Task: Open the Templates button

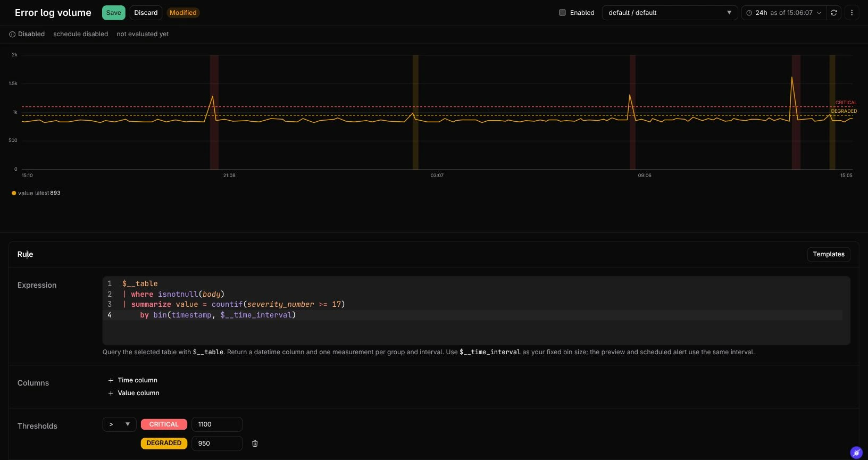Action: 828,254
